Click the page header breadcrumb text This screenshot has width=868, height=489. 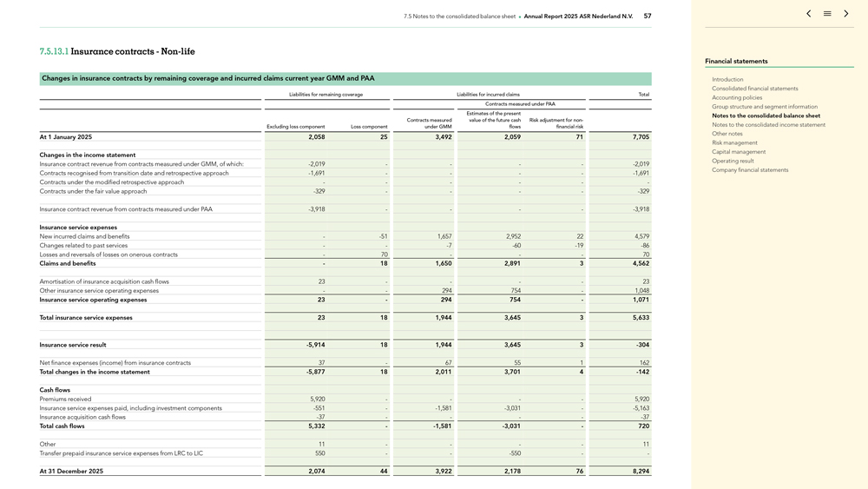pyautogui.click(x=518, y=16)
